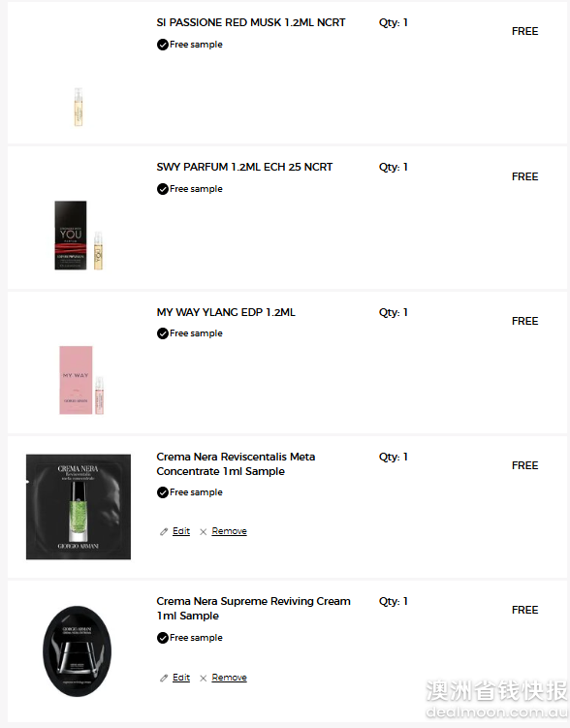Image resolution: width=570 pixels, height=728 pixels.
Task: Remove the Supreme Reviving Cream sample
Action: pyautogui.click(x=230, y=678)
